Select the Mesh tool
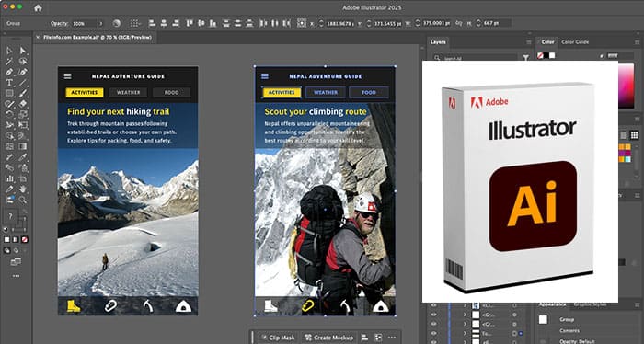644x344 pixels. (x=9, y=146)
